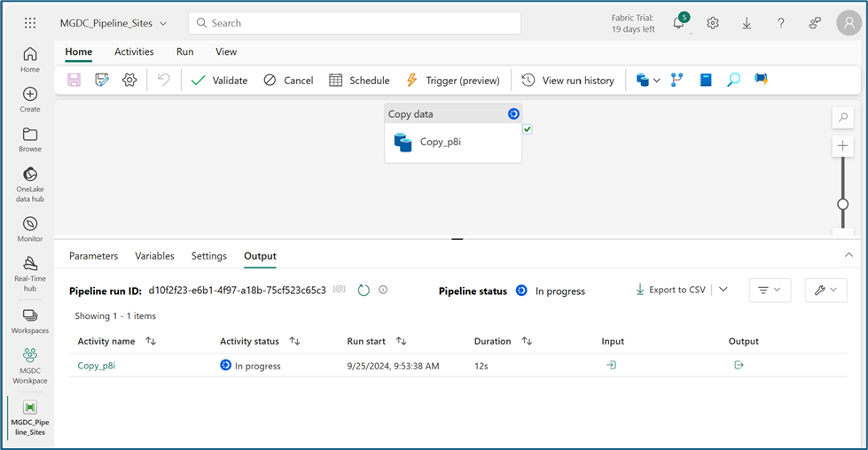Open Fabric settings gear in header
Viewport: 868px width, 450px height.
tap(713, 23)
